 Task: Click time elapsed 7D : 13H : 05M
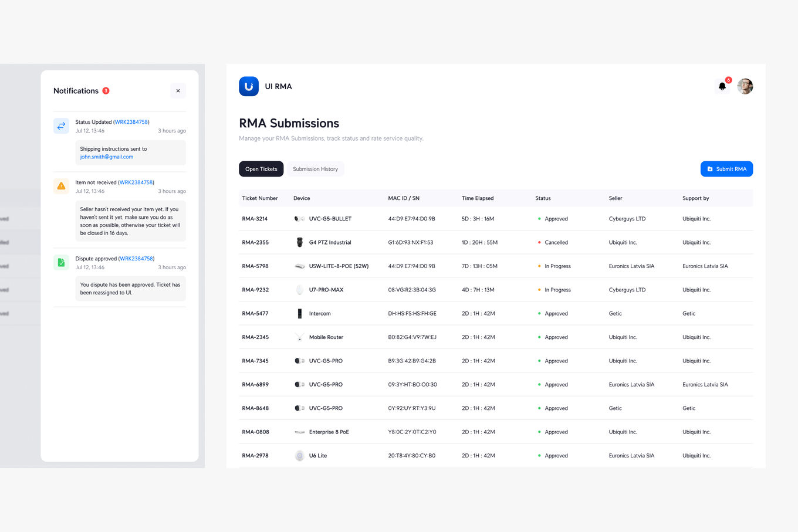pos(479,266)
